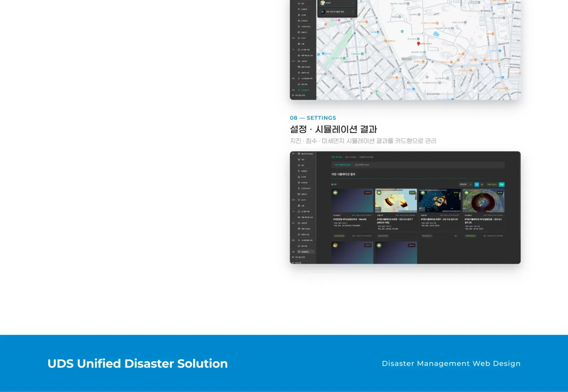Click 위치 정보 변경 in map screenshot sidebar

(298, 95)
